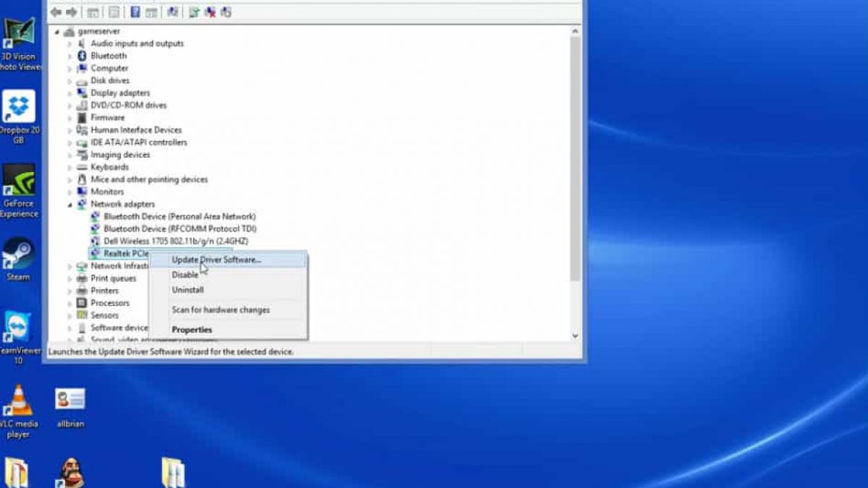The height and width of the screenshot is (488, 868).
Task: Click the Dell Wireless 1705 adapter icon
Action: 95,241
